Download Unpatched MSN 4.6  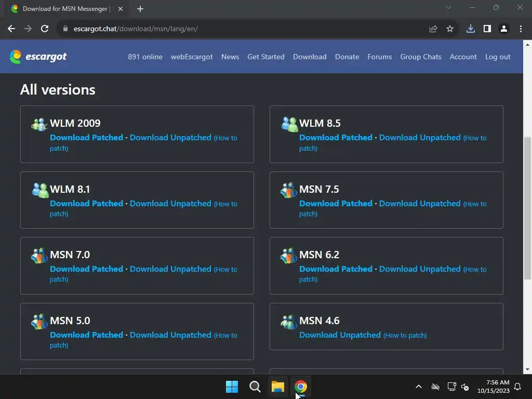coord(340,335)
